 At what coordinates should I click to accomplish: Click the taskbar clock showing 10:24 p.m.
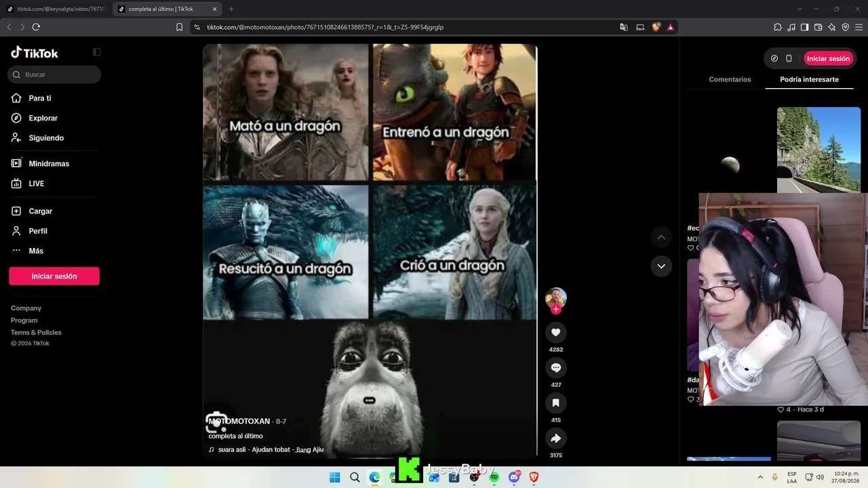[x=846, y=478]
